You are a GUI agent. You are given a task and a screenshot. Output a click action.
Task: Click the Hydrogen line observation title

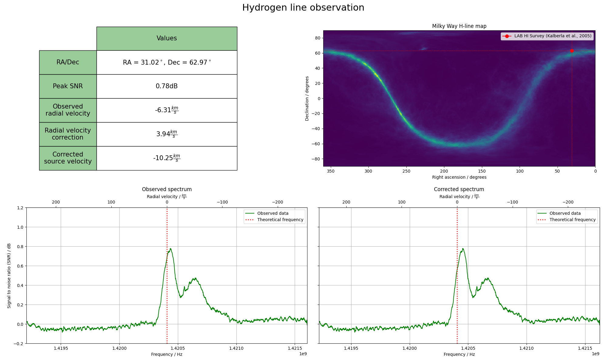point(303,8)
